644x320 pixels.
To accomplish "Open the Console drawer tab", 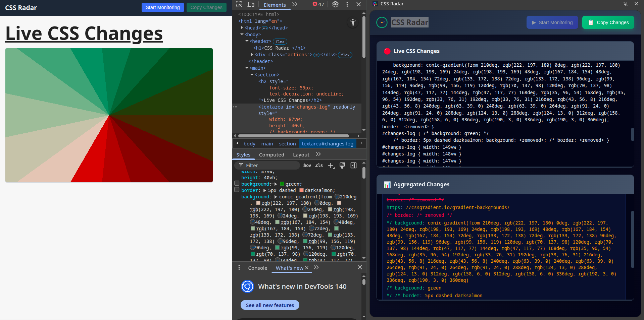I will point(257,268).
